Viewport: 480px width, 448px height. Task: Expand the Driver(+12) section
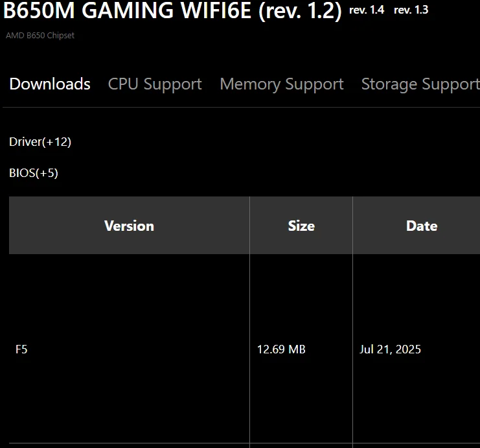coord(40,142)
